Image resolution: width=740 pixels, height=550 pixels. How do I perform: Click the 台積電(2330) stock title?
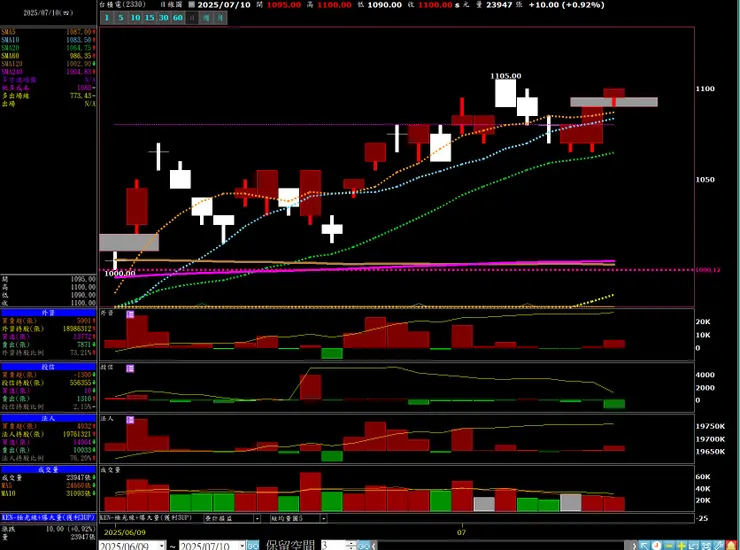click(x=122, y=5)
